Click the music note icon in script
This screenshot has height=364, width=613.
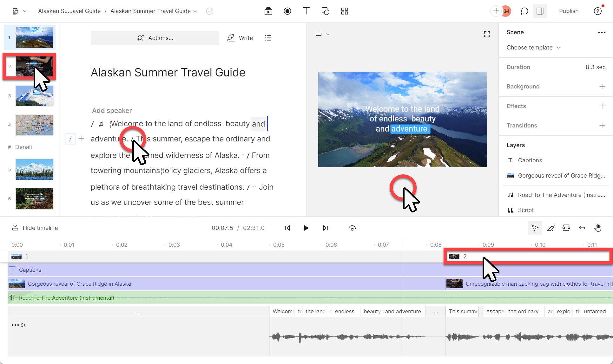point(101,124)
